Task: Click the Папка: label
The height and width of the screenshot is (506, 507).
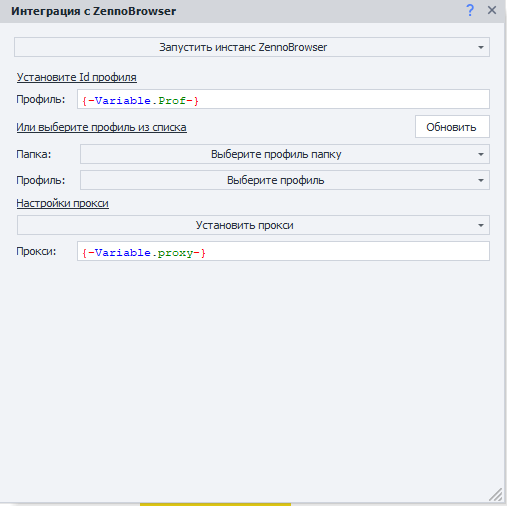Action: point(34,154)
